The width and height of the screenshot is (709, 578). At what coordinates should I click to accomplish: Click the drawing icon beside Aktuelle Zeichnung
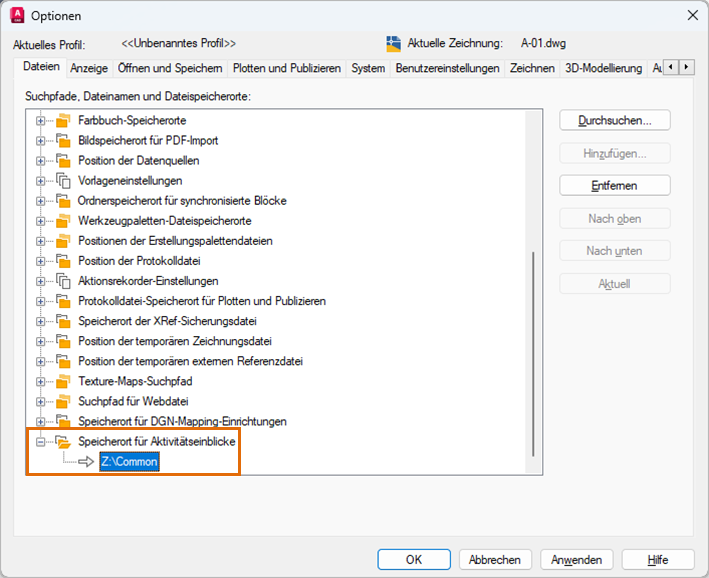(393, 44)
